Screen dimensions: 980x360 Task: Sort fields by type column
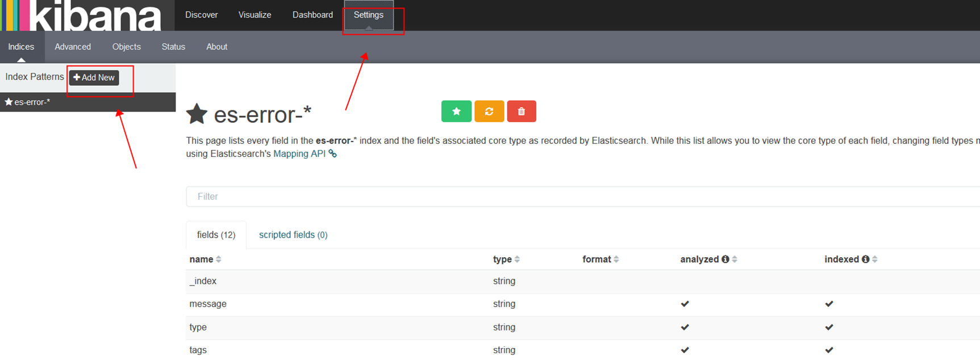pyautogui.click(x=516, y=259)
